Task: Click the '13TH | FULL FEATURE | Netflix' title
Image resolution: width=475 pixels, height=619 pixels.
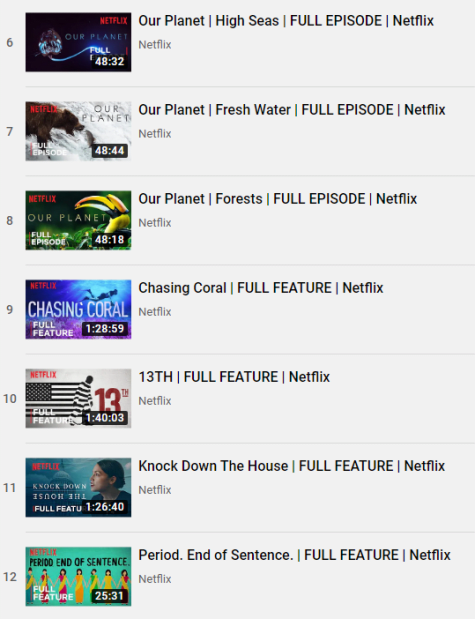Action: [234, 377]
